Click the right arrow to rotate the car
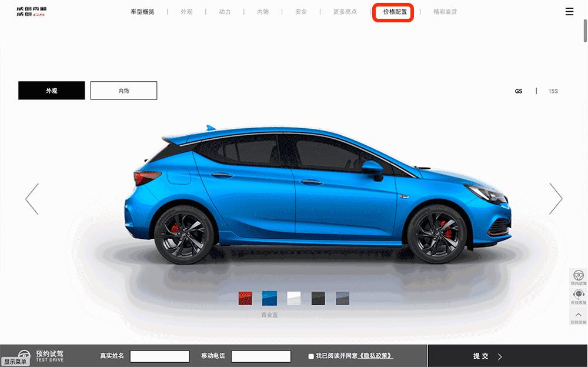 click(x=556, y=198)
